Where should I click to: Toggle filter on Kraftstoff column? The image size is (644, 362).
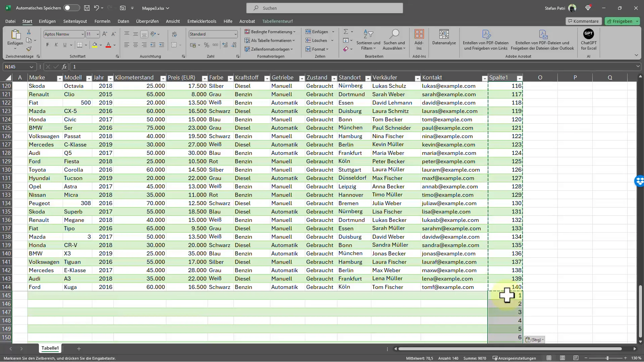266,78
